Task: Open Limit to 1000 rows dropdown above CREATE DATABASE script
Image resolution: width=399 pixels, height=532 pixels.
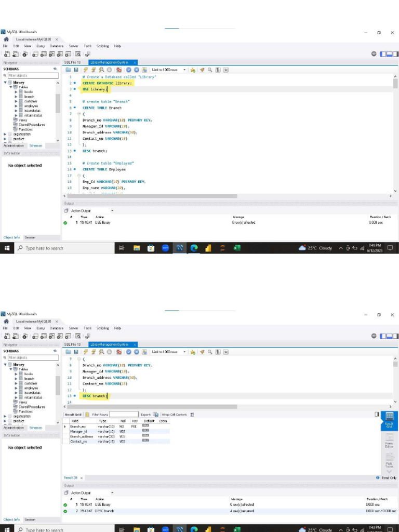Action: pos(185,70)
